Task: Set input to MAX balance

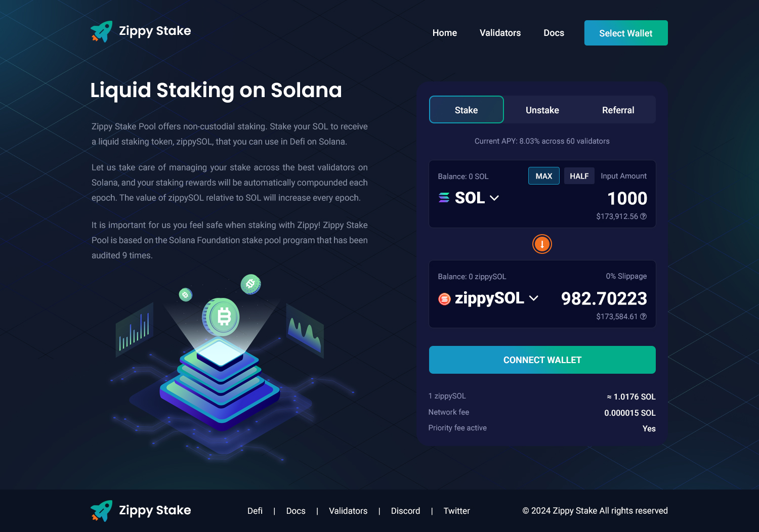Action: click(544, 176)
